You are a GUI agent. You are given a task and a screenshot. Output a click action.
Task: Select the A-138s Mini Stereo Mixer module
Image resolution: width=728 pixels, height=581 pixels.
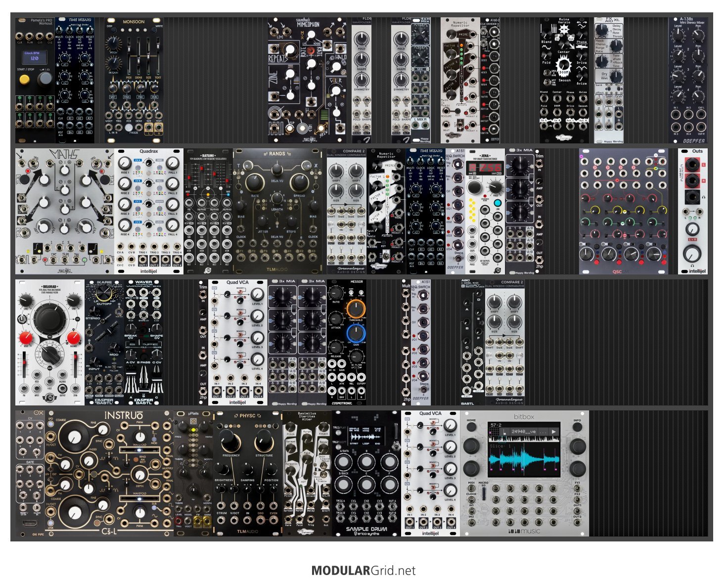click(688, 81)
